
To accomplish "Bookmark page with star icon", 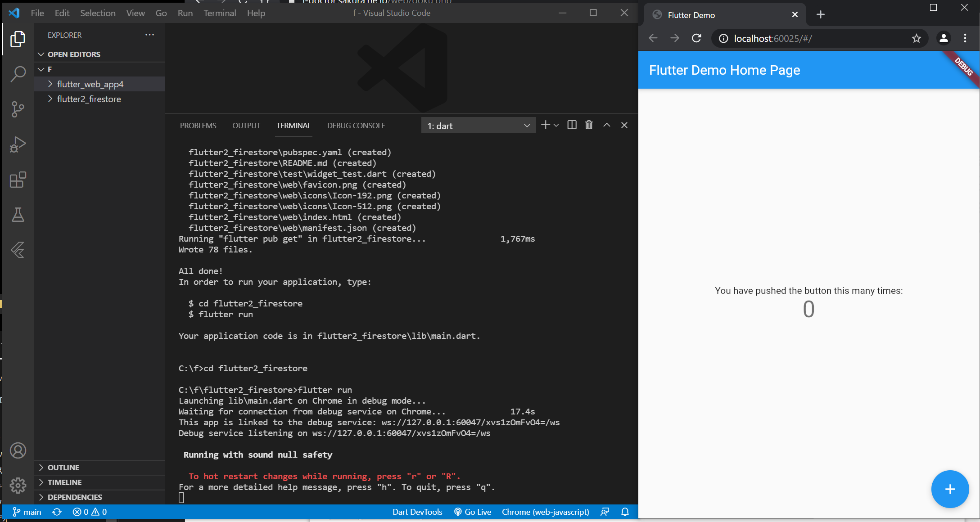I will (916, 39).
